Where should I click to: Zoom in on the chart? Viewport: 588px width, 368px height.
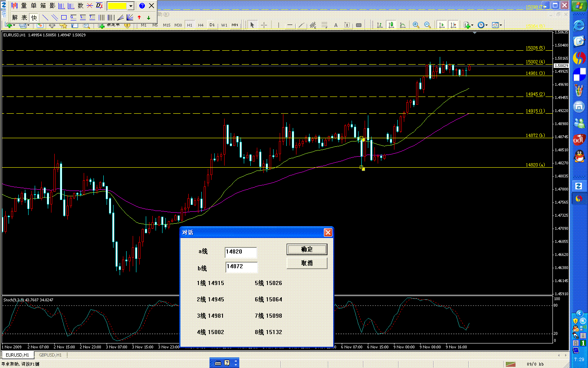coord(416,25)
